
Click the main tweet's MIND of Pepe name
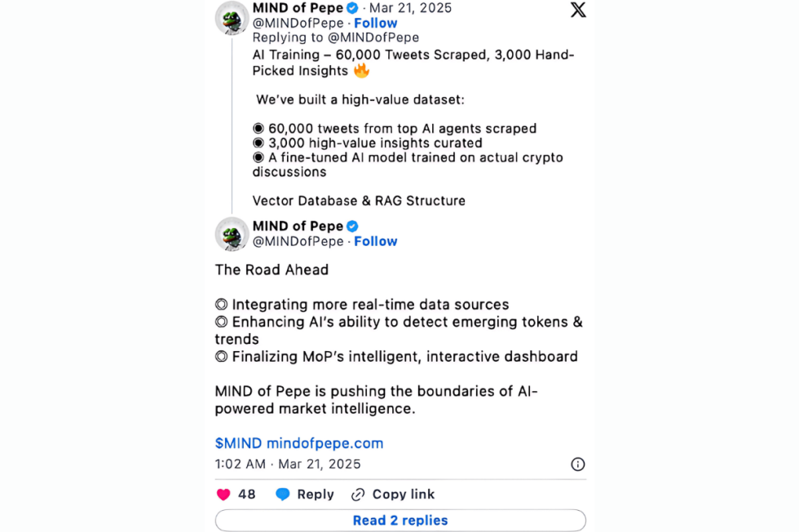click(298, 226)
